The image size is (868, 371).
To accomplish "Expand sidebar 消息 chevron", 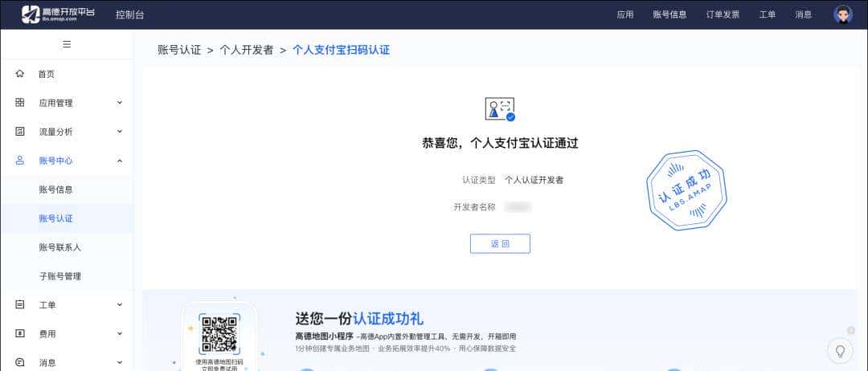I will 120,363.
